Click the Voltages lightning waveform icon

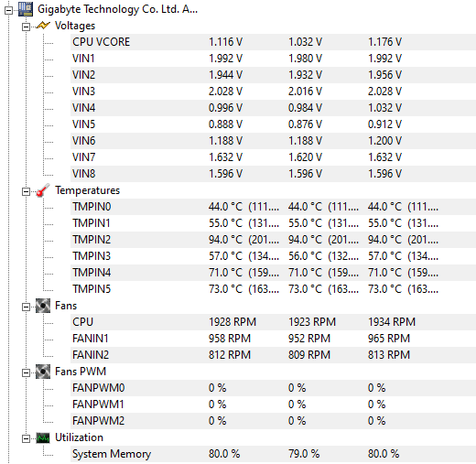(x=43, y=26)
